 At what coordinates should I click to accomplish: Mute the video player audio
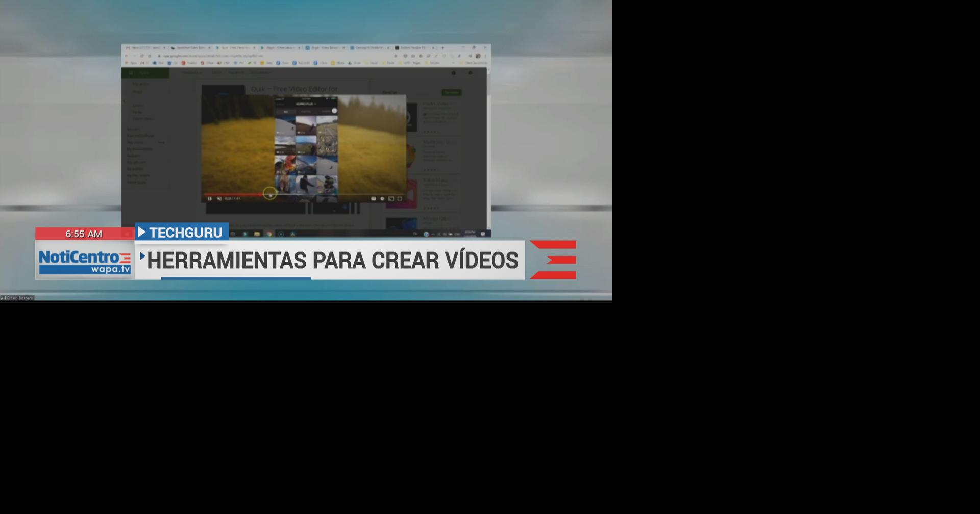click(x=219, y=198)
